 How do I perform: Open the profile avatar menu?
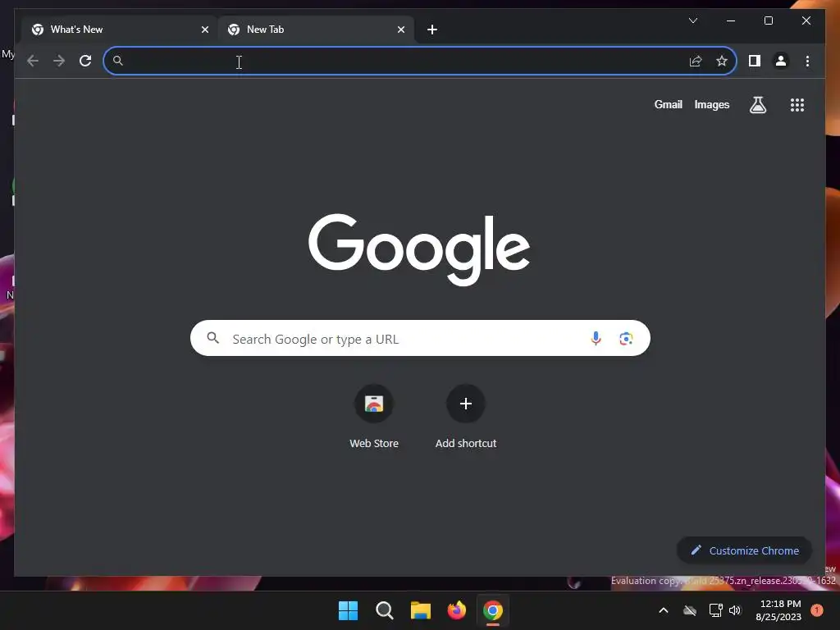(x=781, y=61)
